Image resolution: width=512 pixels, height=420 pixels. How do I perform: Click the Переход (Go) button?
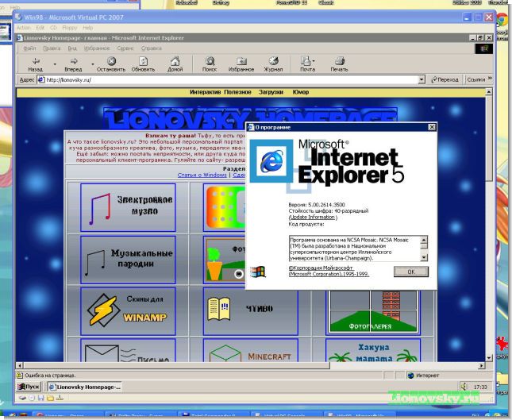445,79
